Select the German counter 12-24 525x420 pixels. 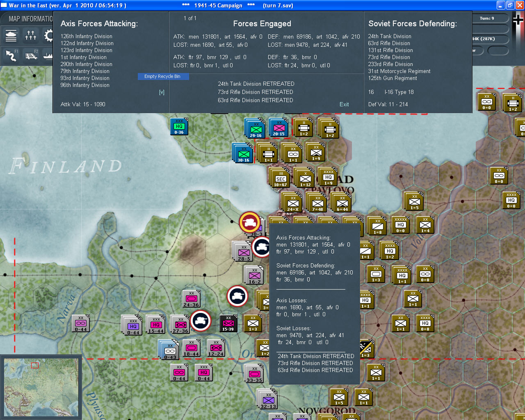pos(216,348)
